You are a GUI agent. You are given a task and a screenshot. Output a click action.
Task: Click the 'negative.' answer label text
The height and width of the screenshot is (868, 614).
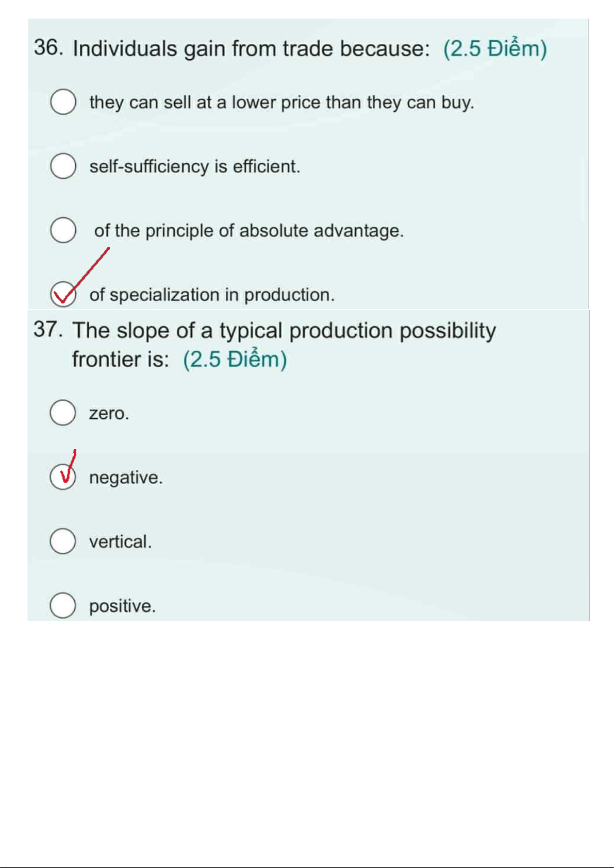[126, 478]
